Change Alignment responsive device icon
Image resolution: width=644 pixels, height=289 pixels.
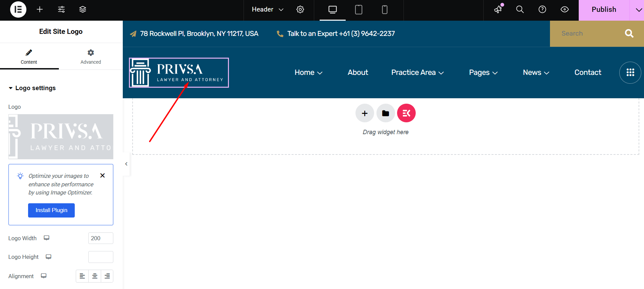44,276
